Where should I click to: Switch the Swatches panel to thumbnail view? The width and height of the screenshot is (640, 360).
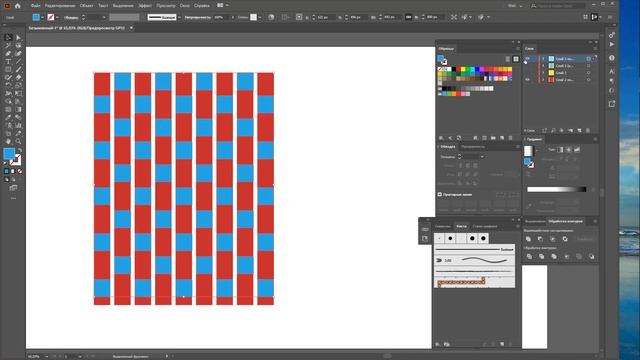[x=516, y=59]
